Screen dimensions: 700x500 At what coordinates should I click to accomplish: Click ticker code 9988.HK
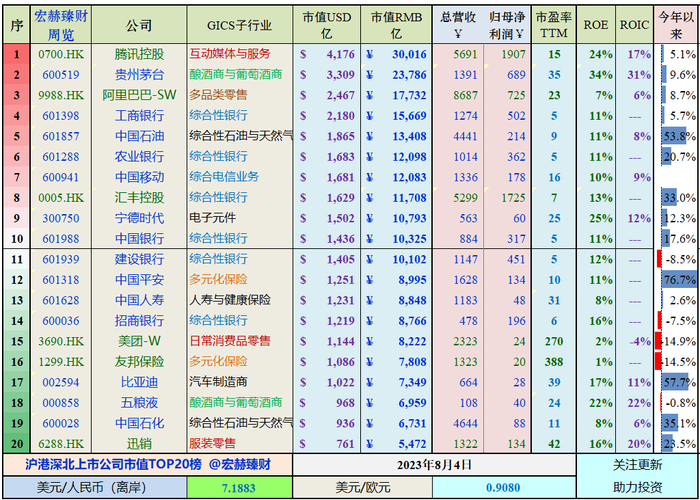[x=61, y=96]
